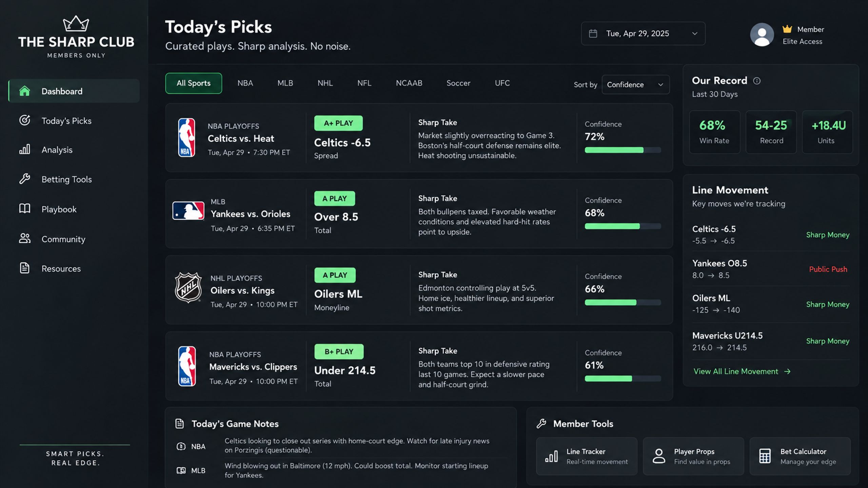Open the Bet Calculator tool
868x488 pixels.
coord(800,456)
